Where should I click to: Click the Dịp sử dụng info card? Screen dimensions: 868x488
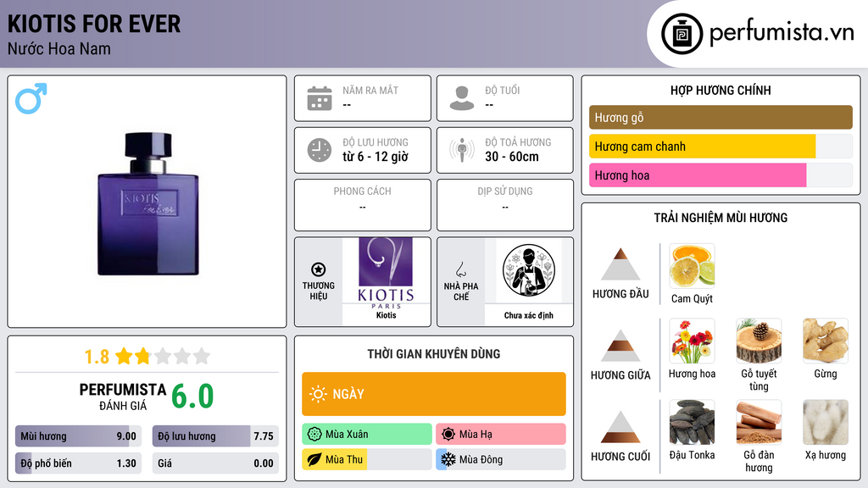(x=505, y=205)
